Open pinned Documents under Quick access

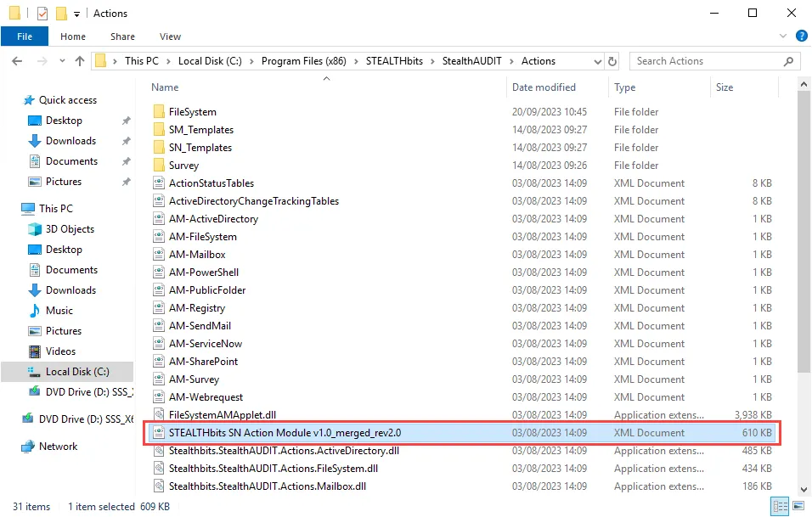71,161
